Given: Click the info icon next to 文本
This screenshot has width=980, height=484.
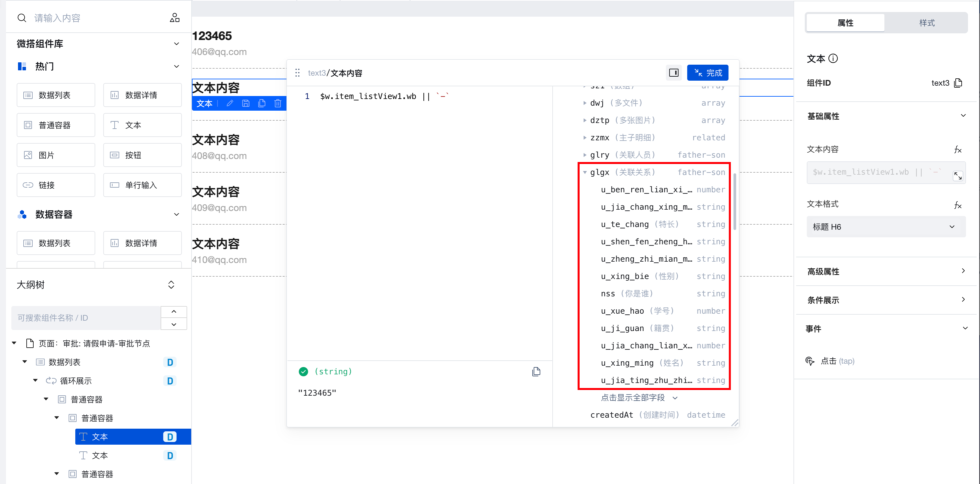Looking at the screenshot, I should [833, 59].
